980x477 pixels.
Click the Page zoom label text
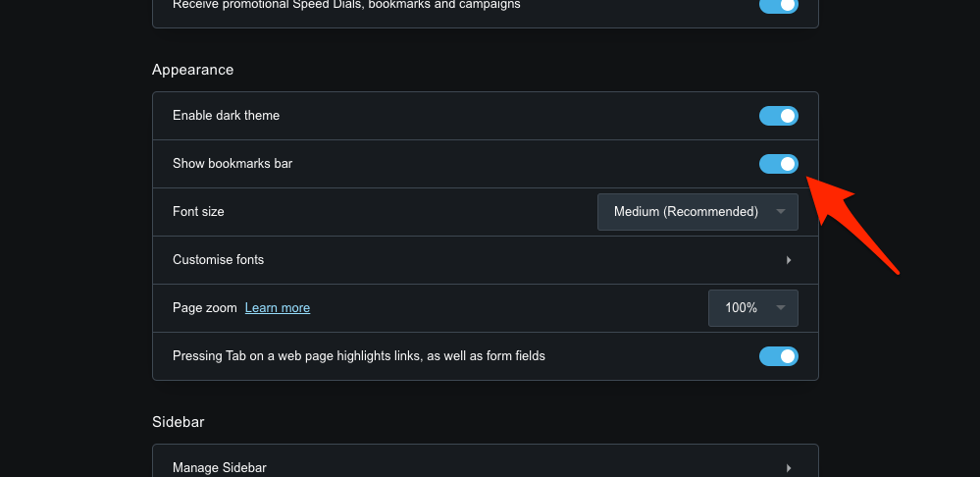click(x=205, y=308)
